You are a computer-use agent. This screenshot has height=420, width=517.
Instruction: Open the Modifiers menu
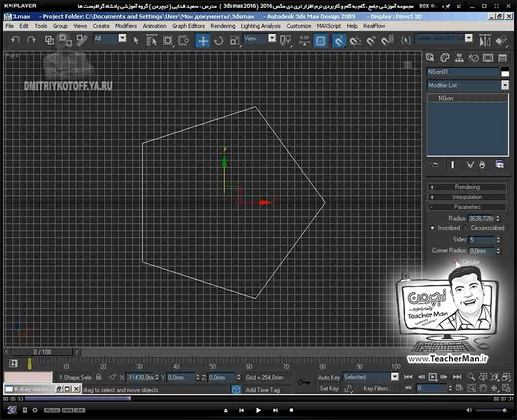point(126,26)
